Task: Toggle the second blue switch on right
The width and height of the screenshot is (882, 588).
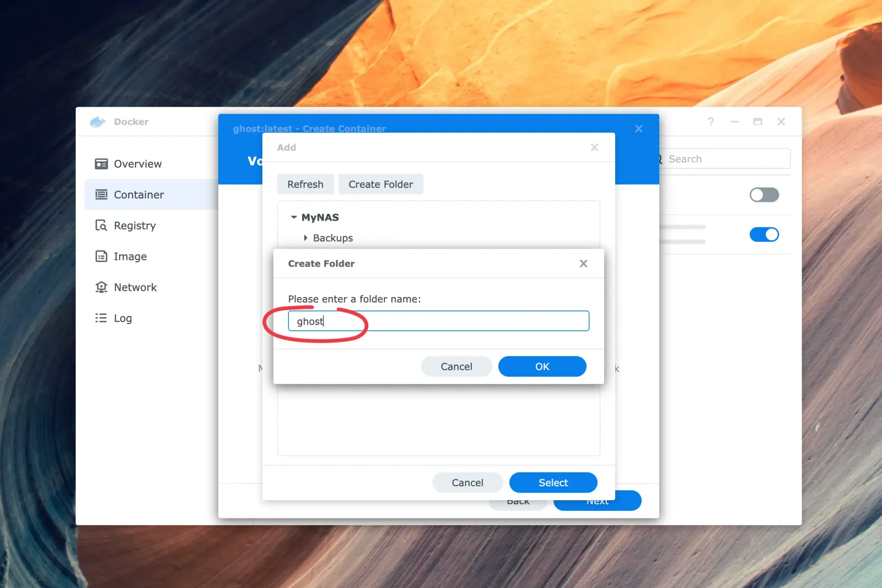Action: click(765, 234)
